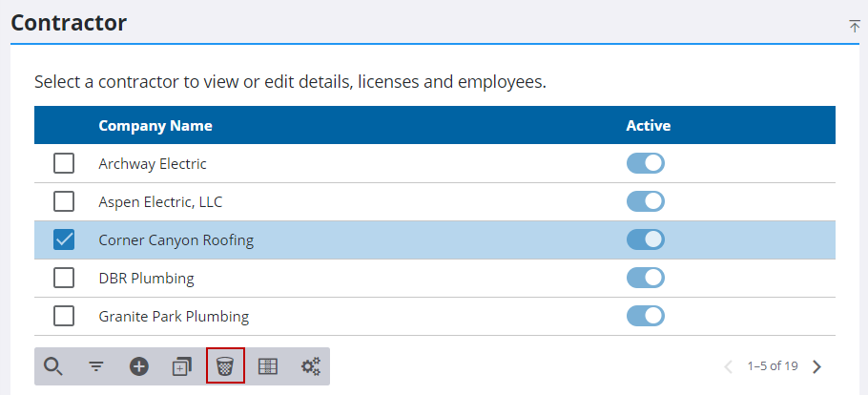Screen dimensions: 868x395
Task: Sort by Company Name column header
Action: coord(155,126)
